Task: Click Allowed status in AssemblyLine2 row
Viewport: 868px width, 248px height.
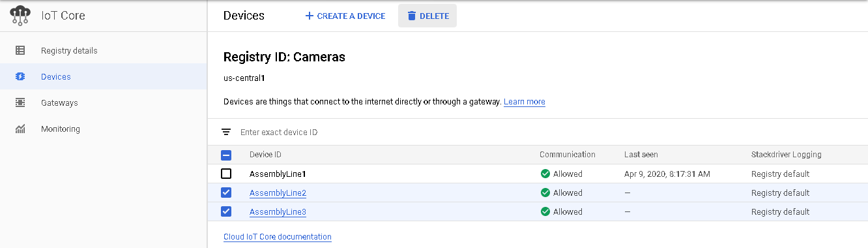Action: tap(568, 193)
